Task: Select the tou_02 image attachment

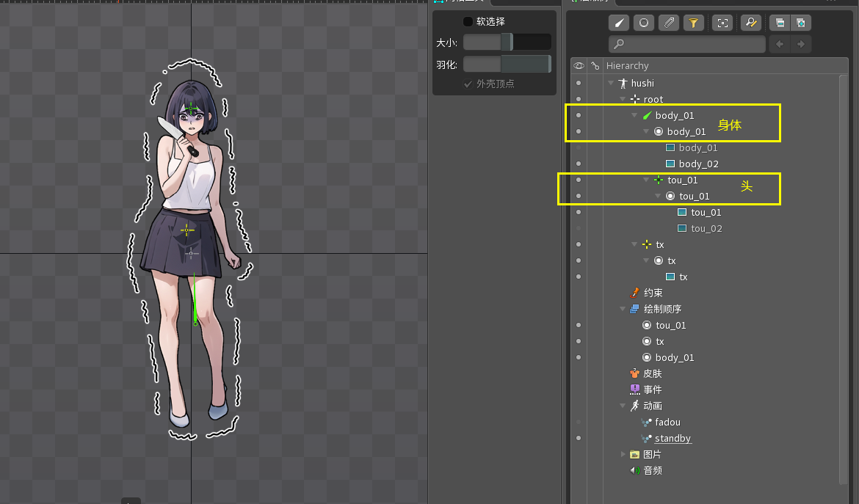Action: (x=706, y=228)
